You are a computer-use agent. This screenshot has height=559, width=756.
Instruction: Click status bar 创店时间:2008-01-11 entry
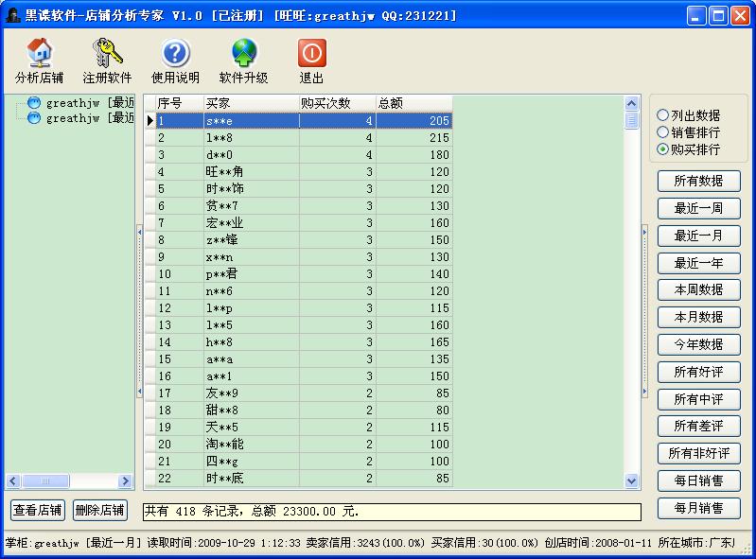pyautogui.click(x=598, y=543)
